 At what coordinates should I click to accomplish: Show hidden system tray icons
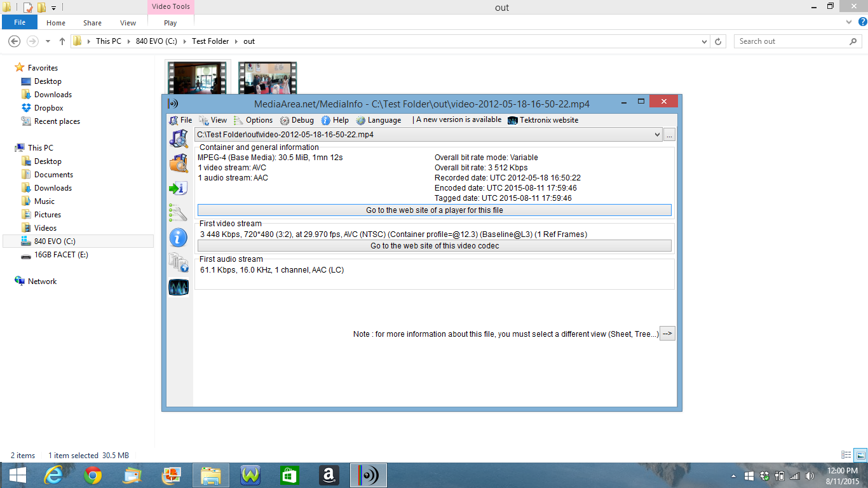[734, 476]
